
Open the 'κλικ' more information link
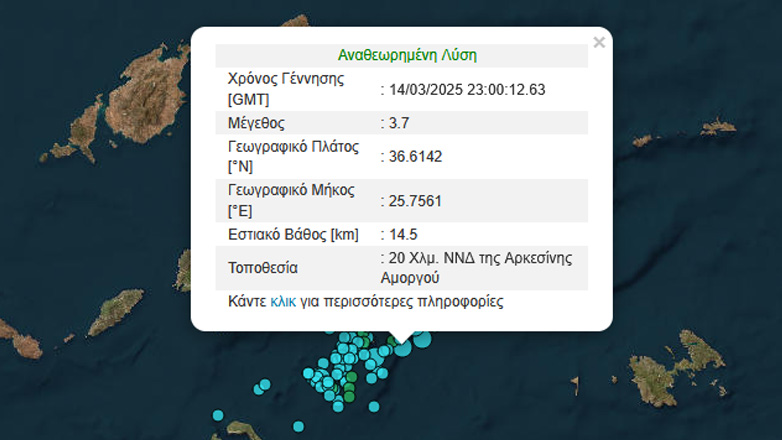click(283, 301)
